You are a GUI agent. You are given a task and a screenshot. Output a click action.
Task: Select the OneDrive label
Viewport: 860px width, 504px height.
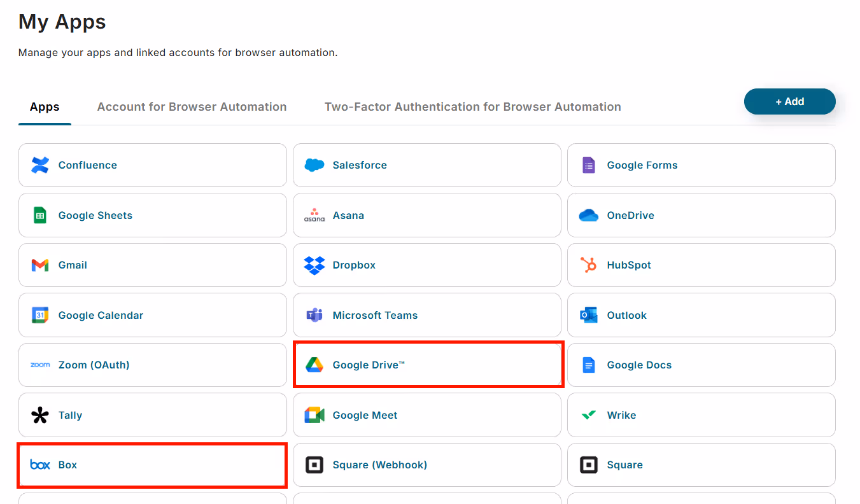point(631,215)
